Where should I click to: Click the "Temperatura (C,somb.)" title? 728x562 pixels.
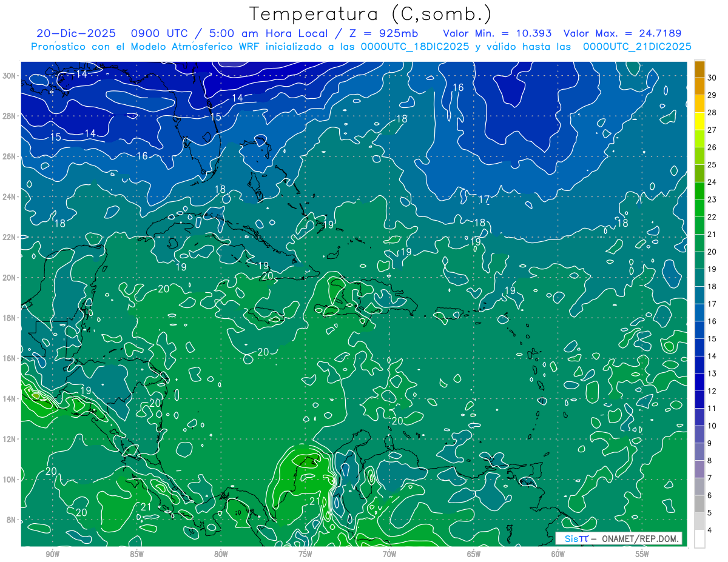pos(370,14)
